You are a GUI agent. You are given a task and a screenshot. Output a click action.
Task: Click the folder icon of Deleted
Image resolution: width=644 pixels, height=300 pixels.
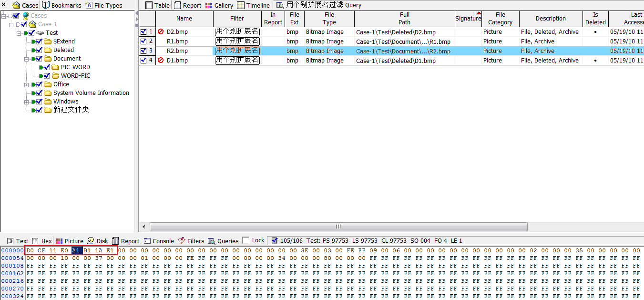point(48,50)
